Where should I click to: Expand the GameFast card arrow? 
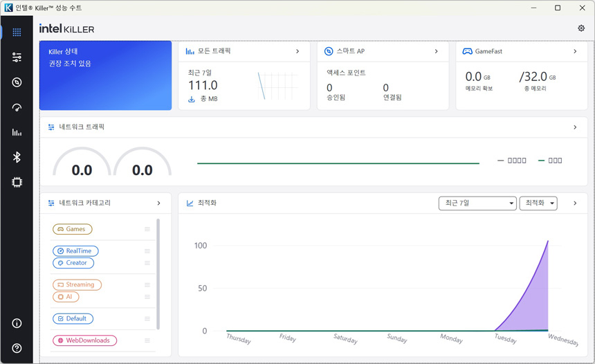[575, 51]
